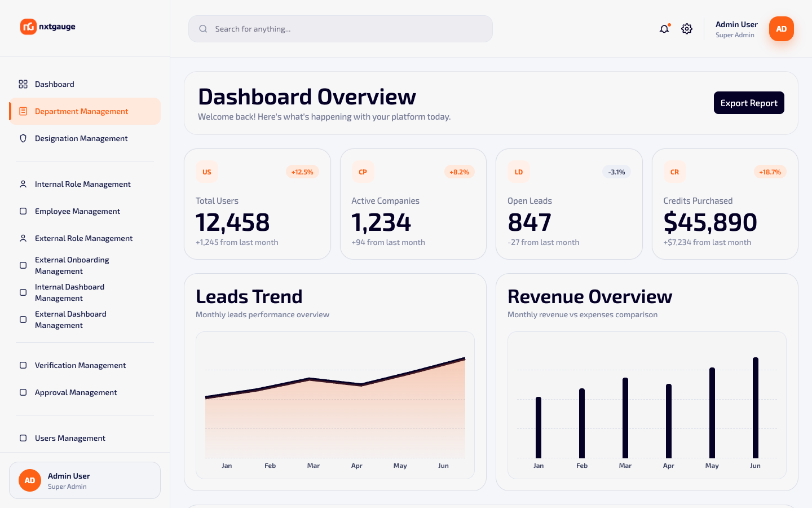
Task: Open the Admin User profile card in sidebar
Action: [85, 480]
